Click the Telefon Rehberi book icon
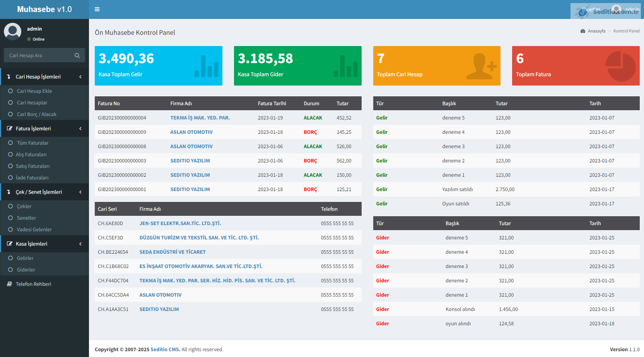 pos(9,284)
